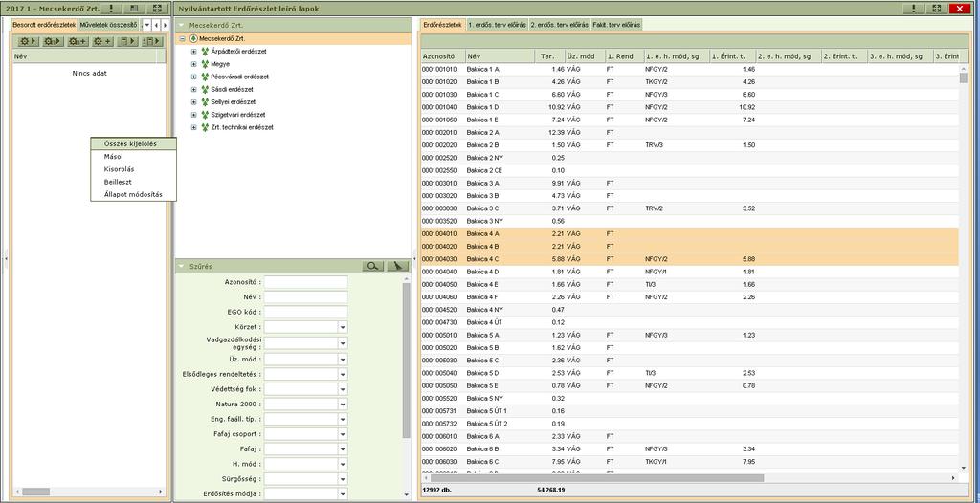980x503 pixels.
Task: Close the Nyilvántartott Erdőrészlet leíró lapok window
Action: (x=959, y=8)
